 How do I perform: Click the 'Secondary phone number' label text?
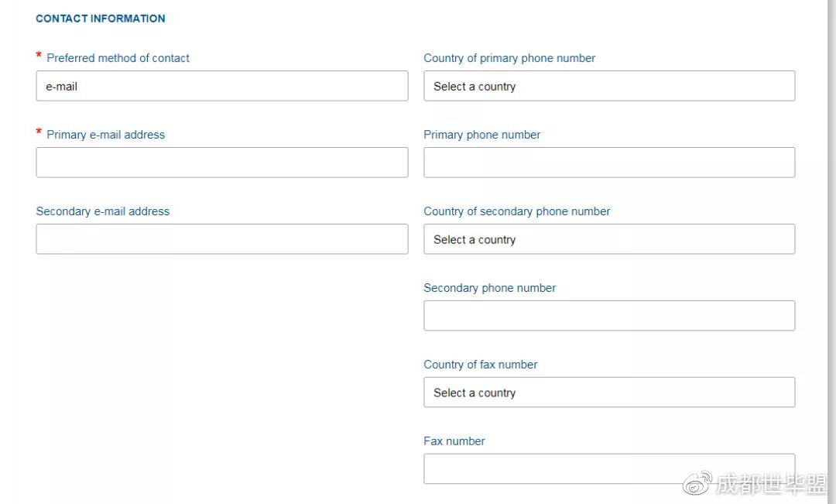489,288
